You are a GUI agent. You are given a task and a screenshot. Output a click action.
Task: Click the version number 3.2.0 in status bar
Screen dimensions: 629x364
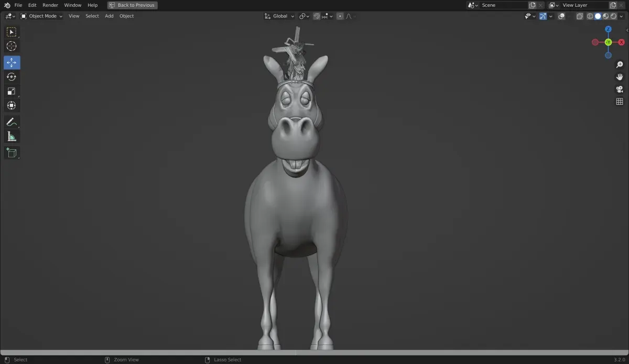(620, 360)
